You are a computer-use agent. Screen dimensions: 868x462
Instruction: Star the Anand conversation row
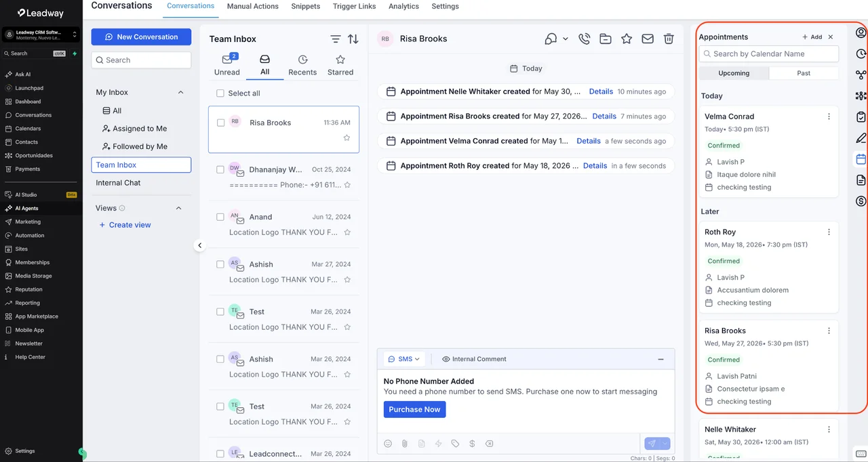(x=347, y=232)
